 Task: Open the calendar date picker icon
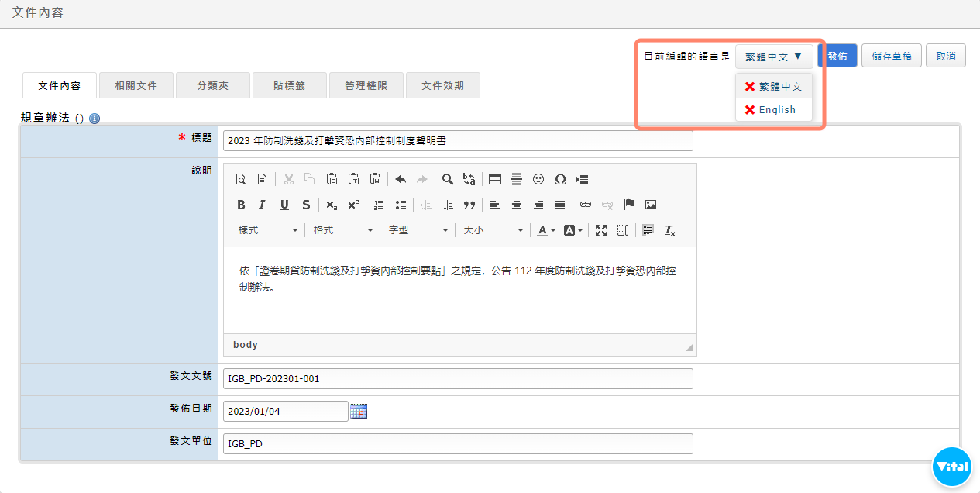(358, 411)
